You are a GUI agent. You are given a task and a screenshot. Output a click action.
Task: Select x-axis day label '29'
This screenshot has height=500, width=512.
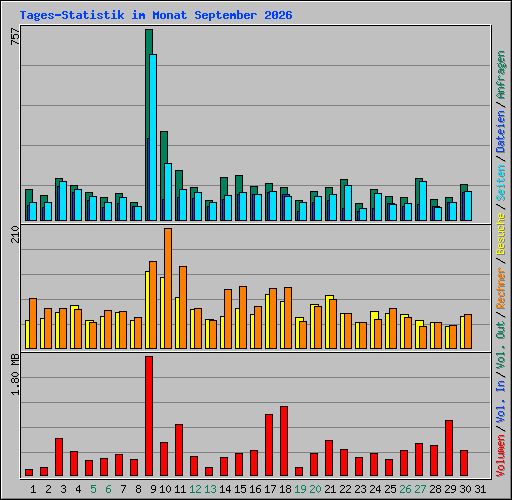(450, 489)
